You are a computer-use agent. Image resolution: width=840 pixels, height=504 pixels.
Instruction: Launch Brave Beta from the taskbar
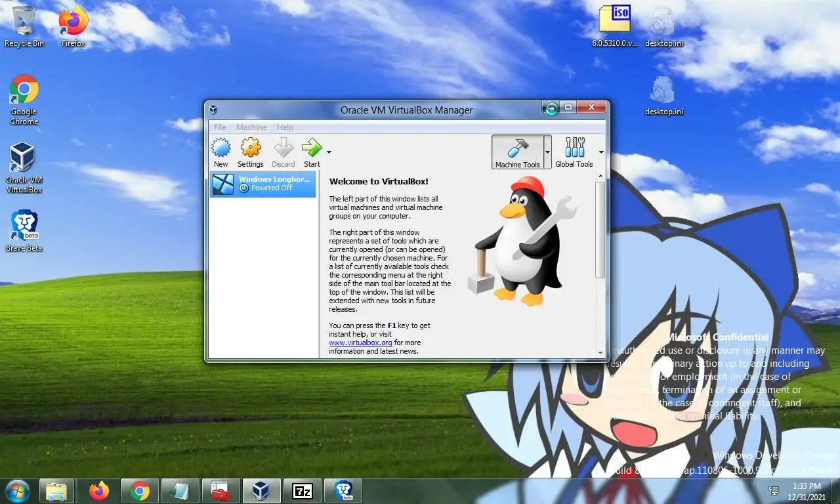coord(343,490)
